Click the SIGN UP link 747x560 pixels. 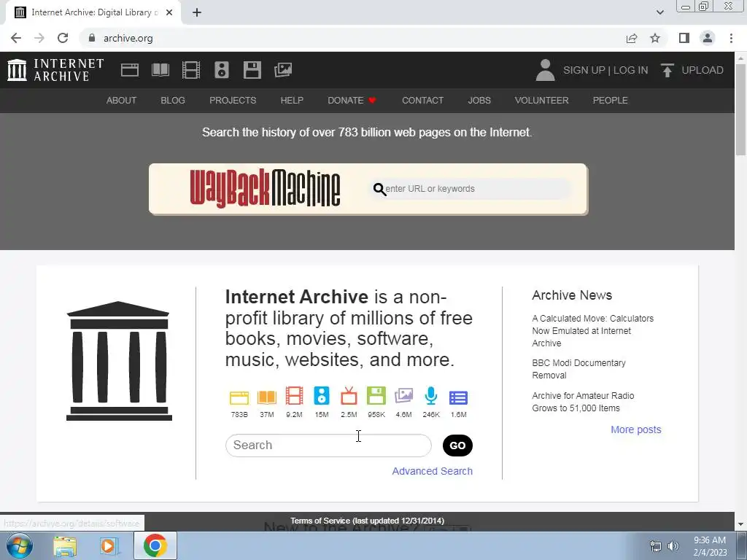click(584, 70)
